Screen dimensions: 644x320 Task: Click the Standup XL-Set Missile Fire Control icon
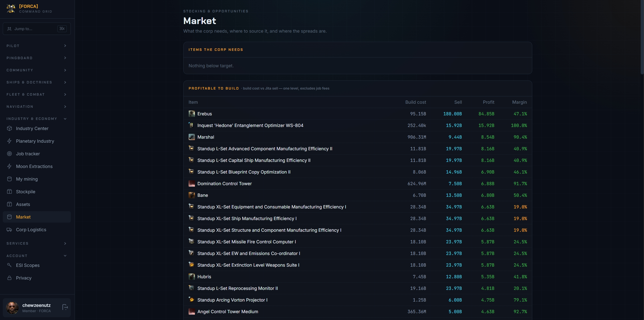(x=191, y=241)
